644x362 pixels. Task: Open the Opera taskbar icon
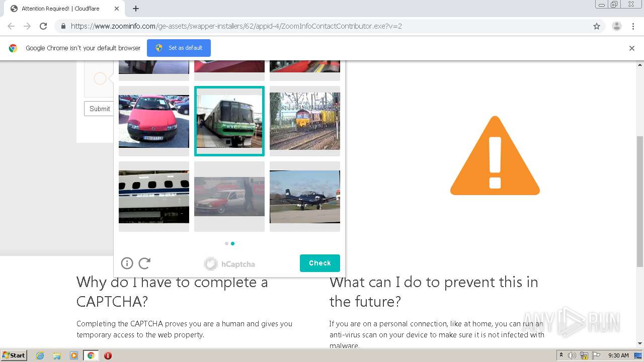click(x=108, y=355)
